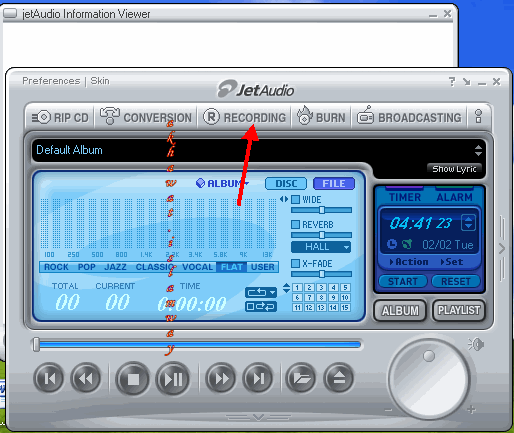
Task: Adjust the REVERB slider
Action: click(x=321, y=235)
